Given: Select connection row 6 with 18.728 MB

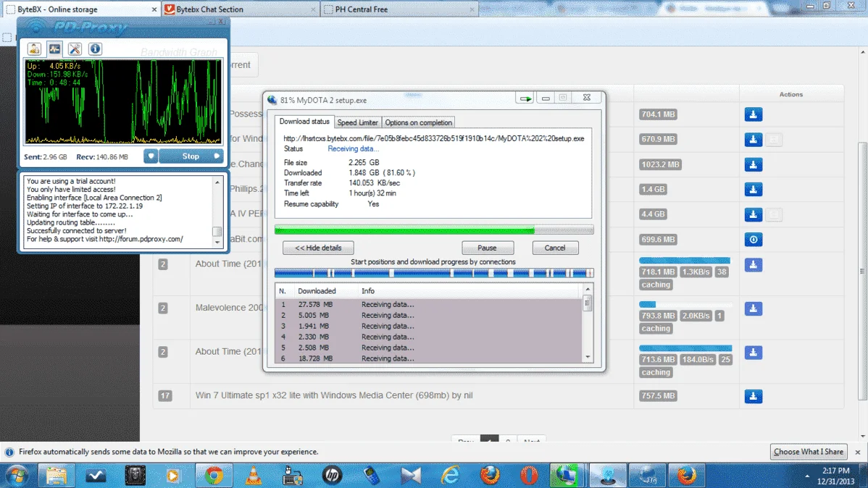Looking at the screenshot, I should coord(428,358).
